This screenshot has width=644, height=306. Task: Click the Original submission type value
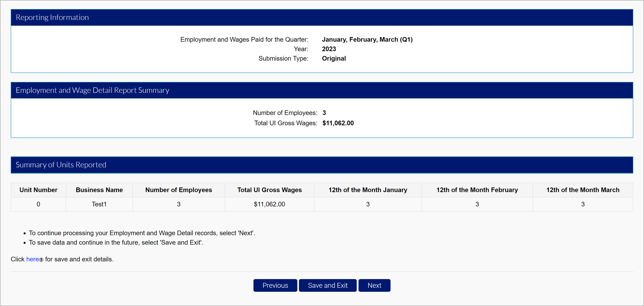coord(334,58)
